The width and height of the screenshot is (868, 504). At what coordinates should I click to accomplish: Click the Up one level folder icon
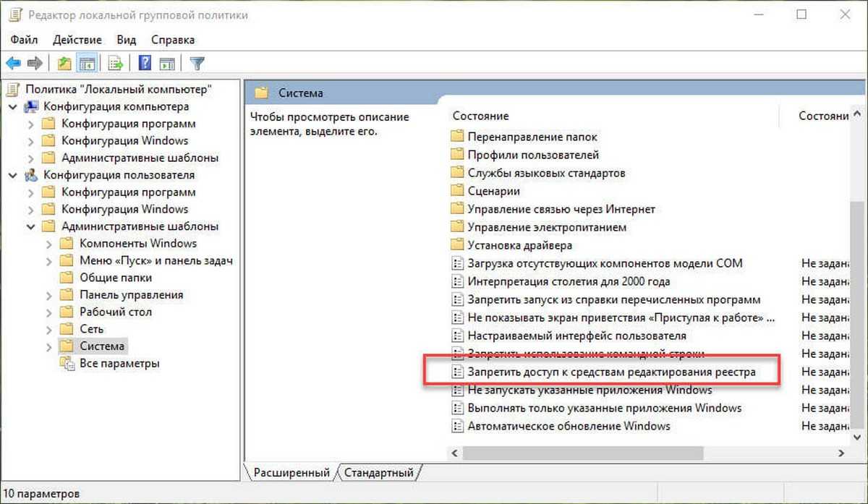(x=65, y=64)
